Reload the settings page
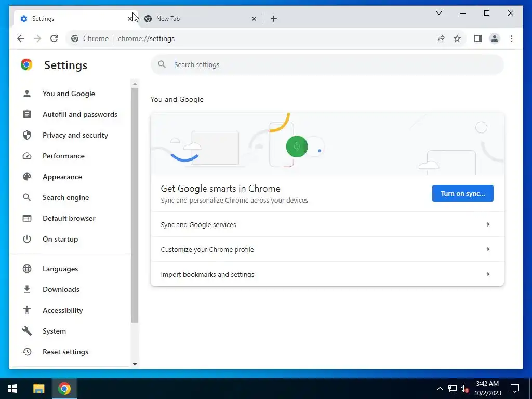This screenshot has height=399, width=532. (x=54, y=38)
